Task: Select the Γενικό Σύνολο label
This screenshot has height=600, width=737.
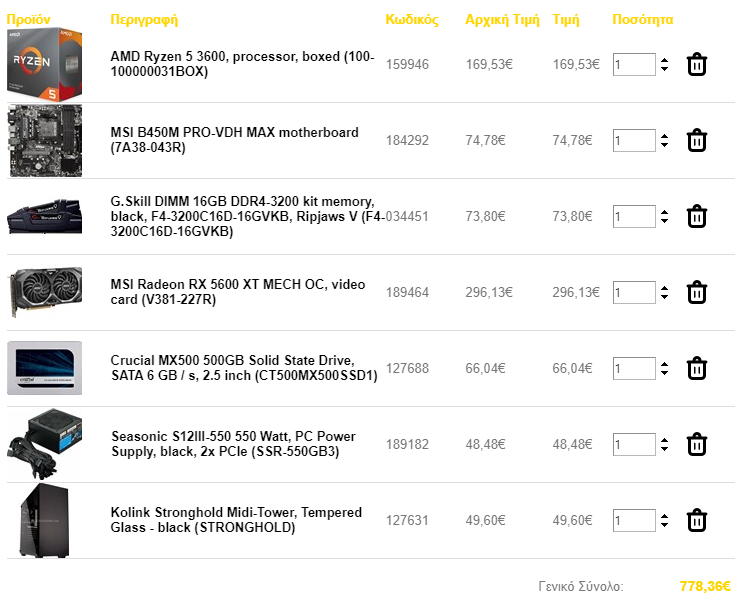Action: click(x=581, y=586)
